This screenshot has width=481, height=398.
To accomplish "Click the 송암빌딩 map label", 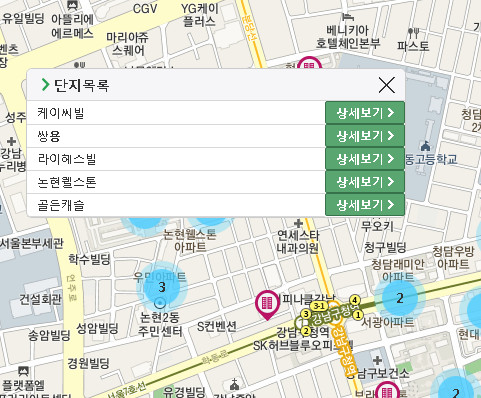I will coord(49,335).
